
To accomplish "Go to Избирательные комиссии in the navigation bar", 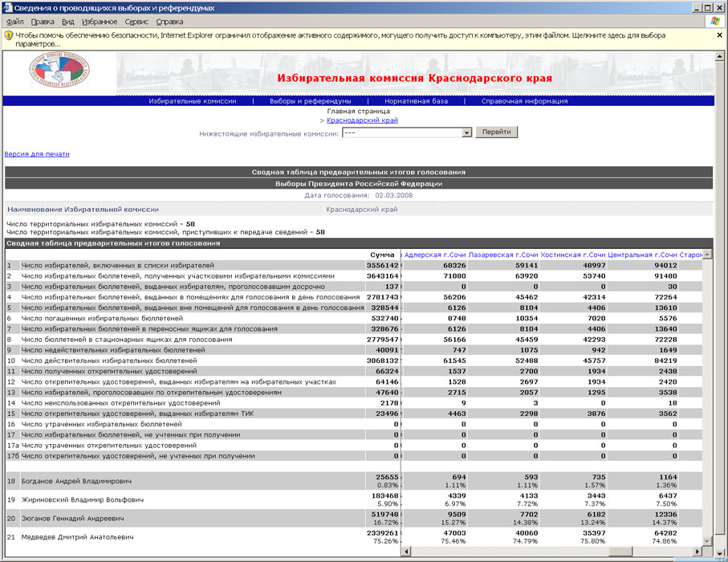I will (193, 101).
